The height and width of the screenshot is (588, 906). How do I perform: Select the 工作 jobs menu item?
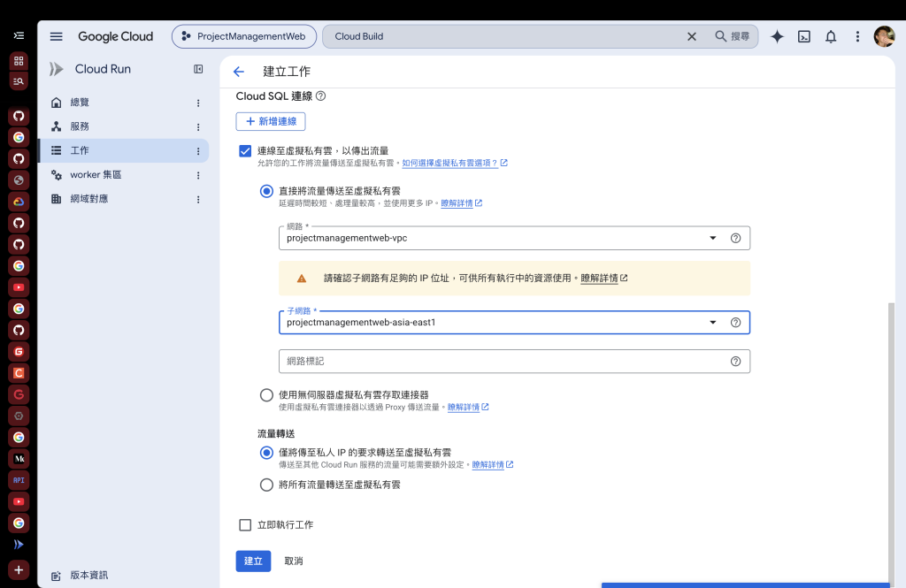(x=123, y=150)
